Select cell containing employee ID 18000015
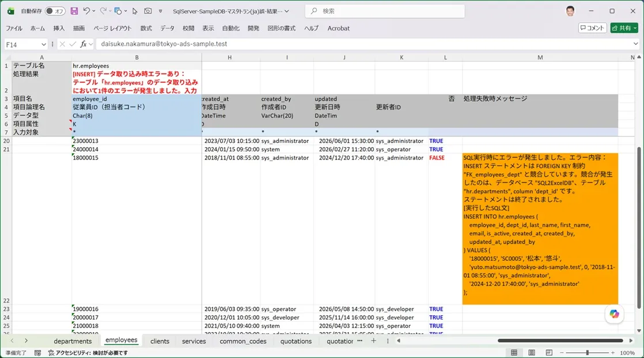 [x=137, y=228]
